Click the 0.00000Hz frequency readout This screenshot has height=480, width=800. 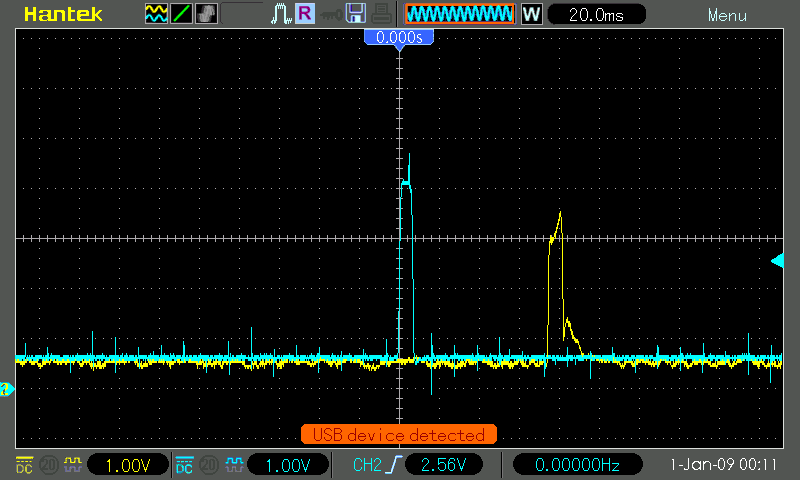pos(577,465)
